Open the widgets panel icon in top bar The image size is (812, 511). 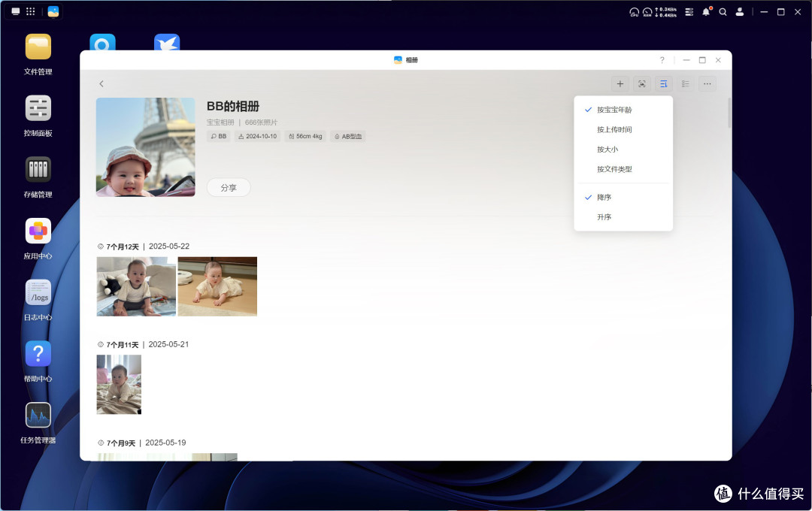coord(689,12)
